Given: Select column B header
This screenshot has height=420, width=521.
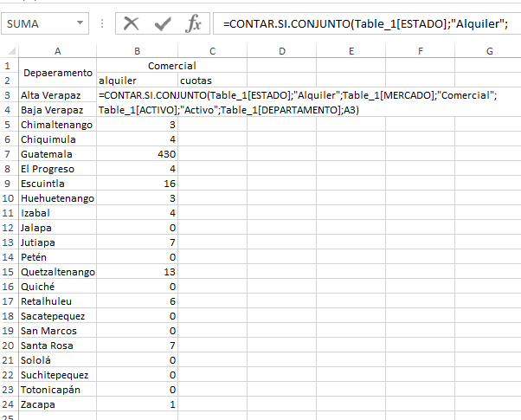Looking at the screenshot, I should [x=137, y=52].
